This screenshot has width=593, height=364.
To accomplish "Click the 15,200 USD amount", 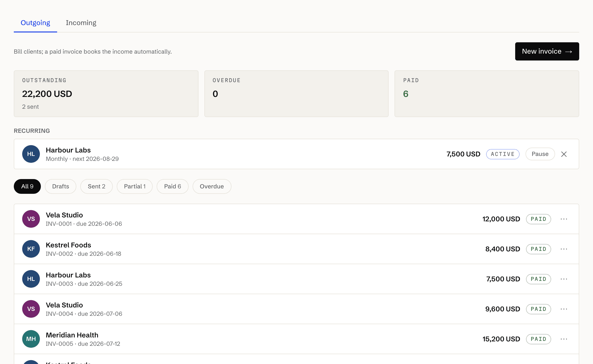I will click(x=501, y=339).
